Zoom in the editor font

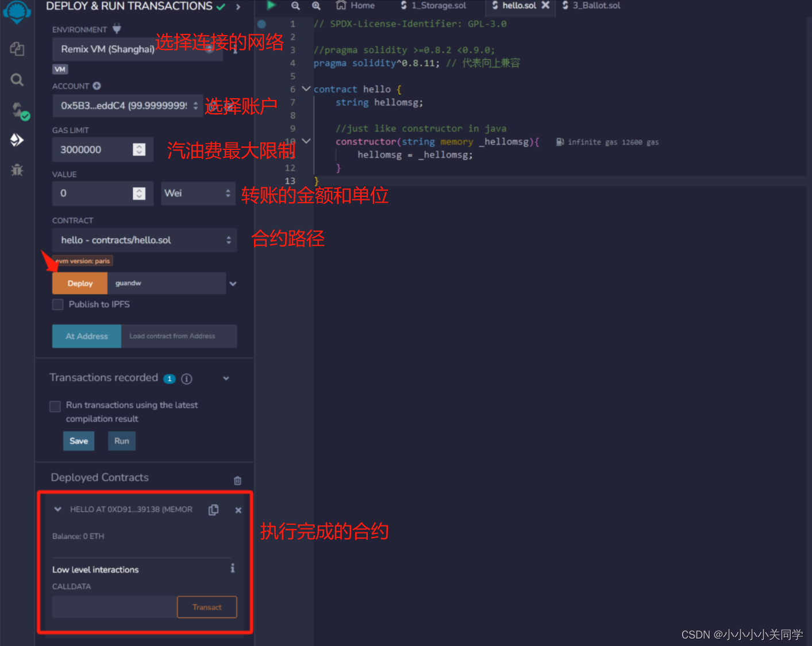point(316,6)
